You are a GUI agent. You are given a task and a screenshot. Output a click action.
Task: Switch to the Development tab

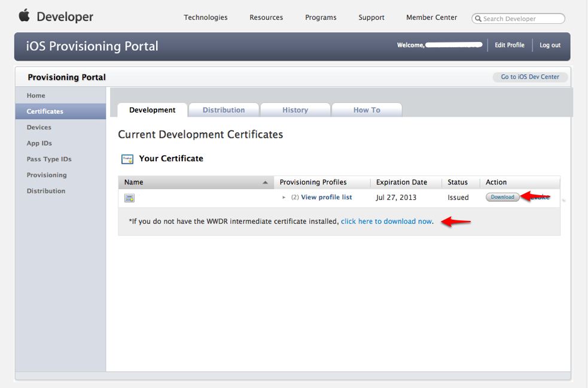point(153,110)
